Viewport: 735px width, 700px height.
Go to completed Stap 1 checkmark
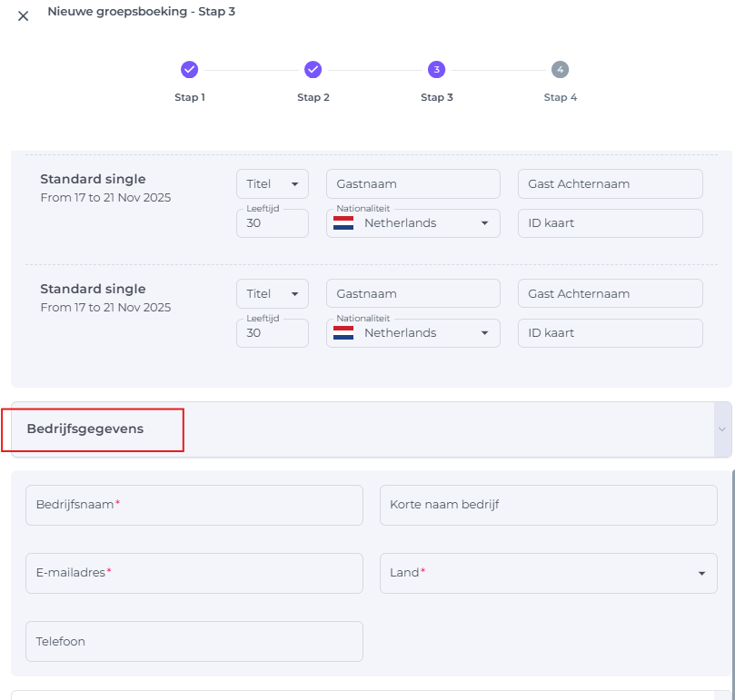pyautogui.click(x=189, y=70)
